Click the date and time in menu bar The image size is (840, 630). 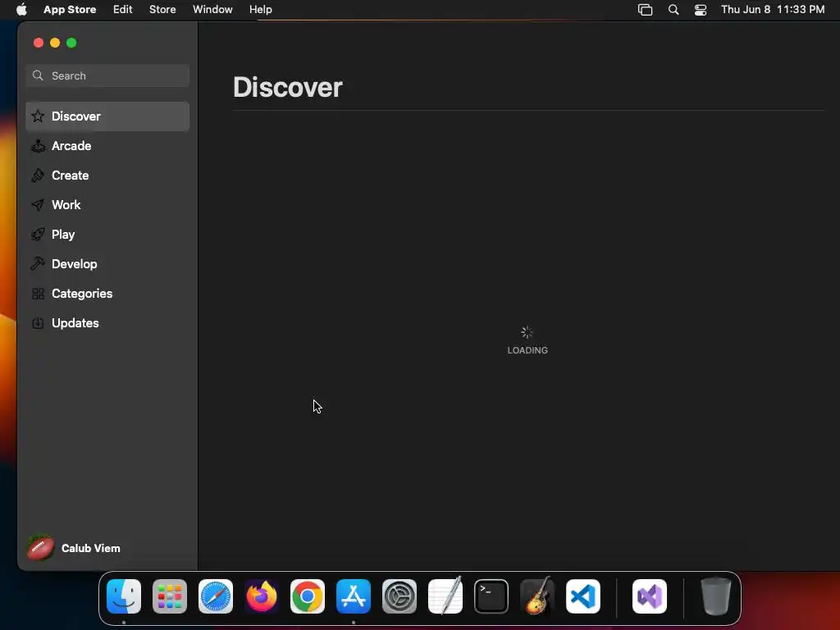click(773, 10)
